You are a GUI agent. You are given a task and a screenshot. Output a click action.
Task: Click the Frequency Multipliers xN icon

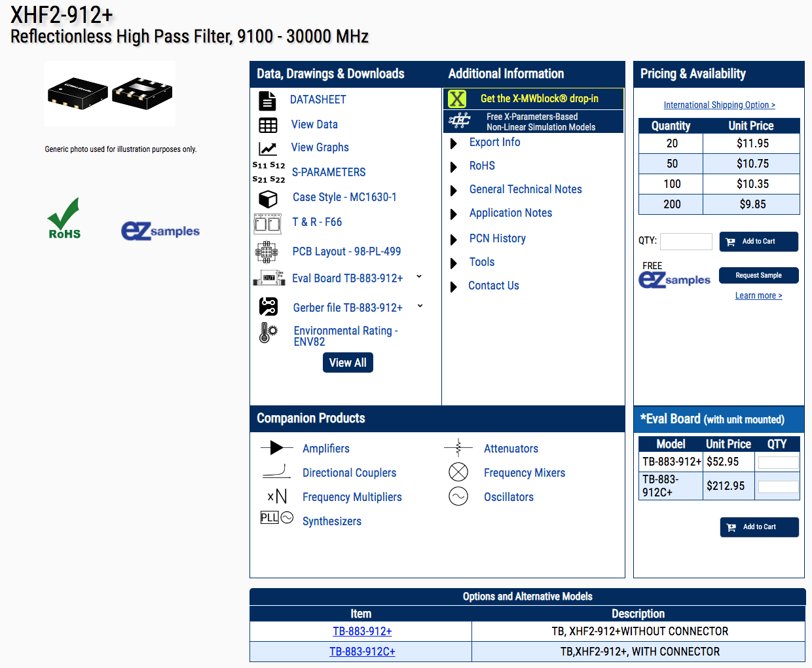(277, 496)
